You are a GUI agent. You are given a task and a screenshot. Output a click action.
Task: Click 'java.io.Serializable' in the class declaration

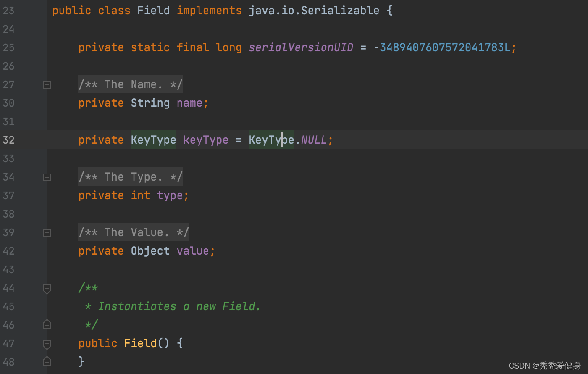pos(314,11)
